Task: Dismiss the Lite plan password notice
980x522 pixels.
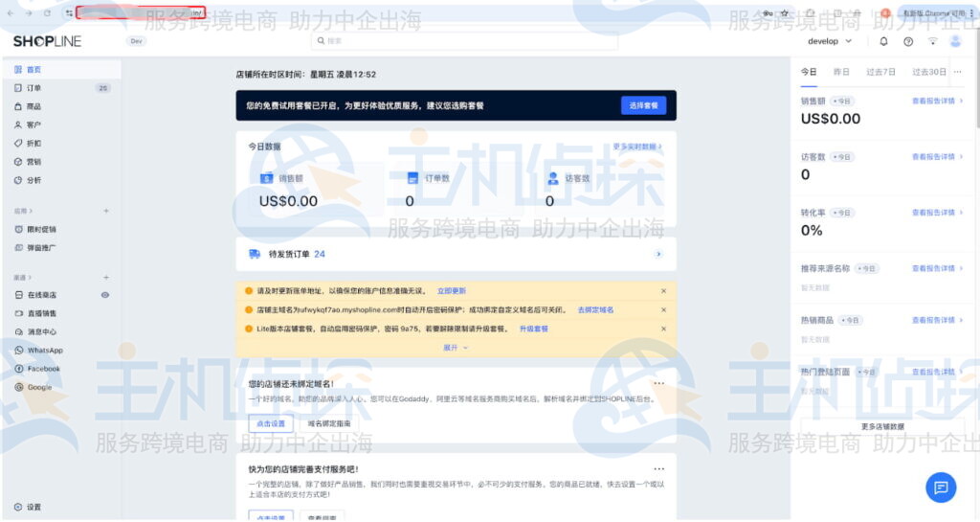Action: (x=664, y=329)
